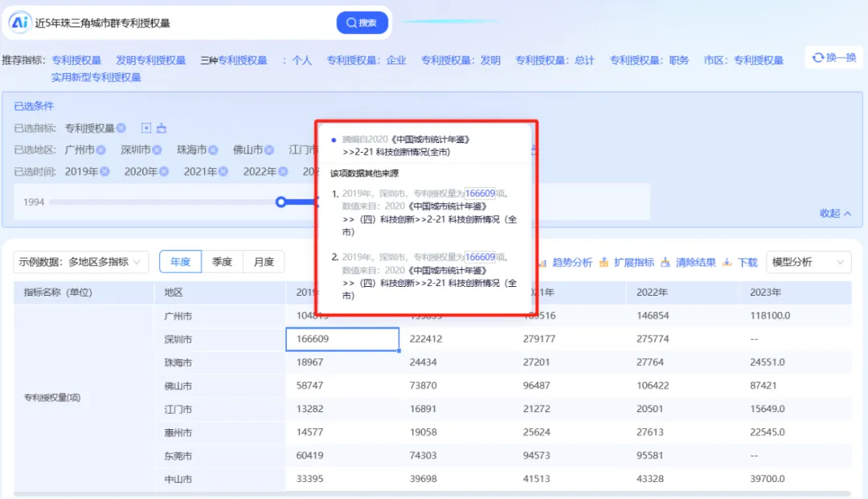868x499 pixels.
Task: Switch to the 月度 tab
Action: [x=264, y=262]
